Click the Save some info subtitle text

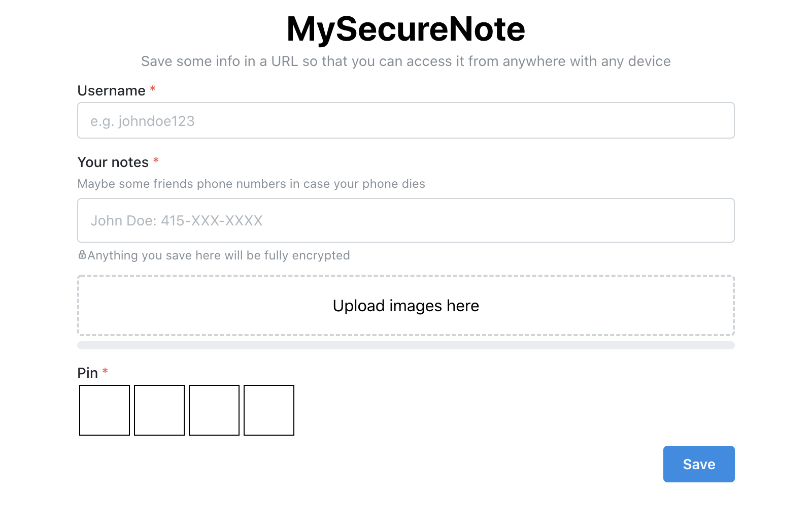pyautogui.click(x=405, y=61)
